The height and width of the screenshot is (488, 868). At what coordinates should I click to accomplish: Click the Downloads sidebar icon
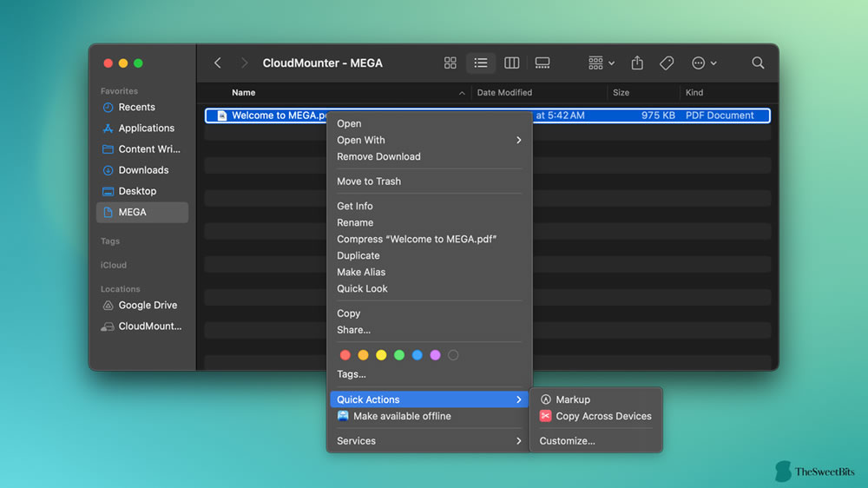click(108, 170)
